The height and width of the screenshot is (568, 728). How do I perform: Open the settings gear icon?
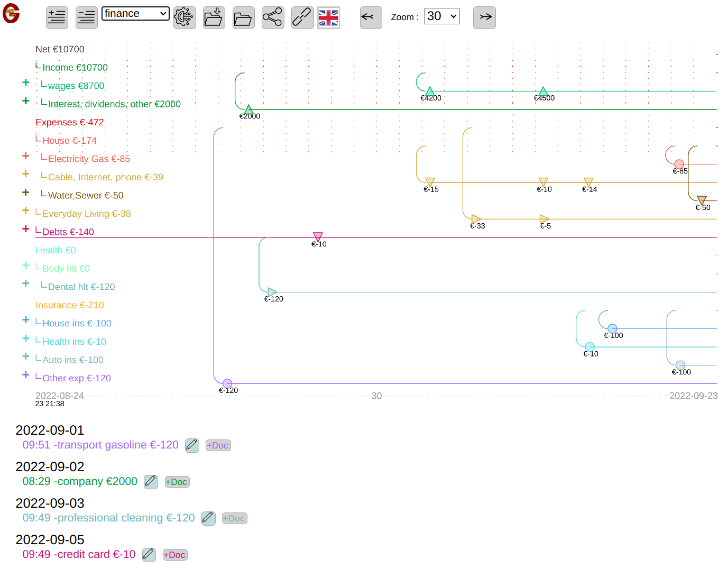coord(185,17)
